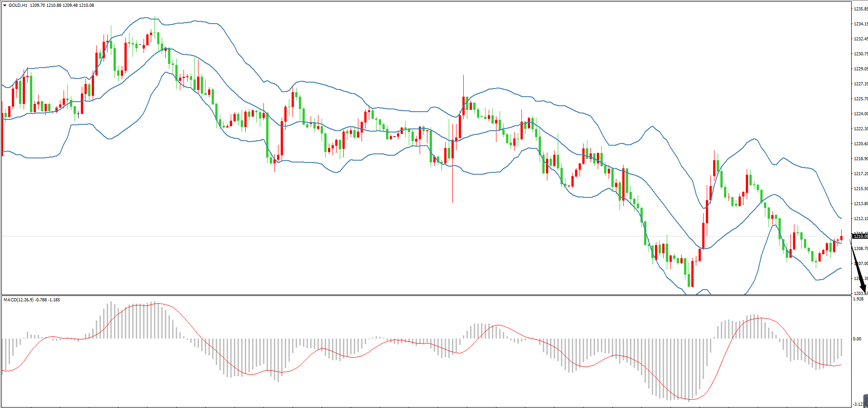
Task: Select the lowest red candle near chart bottom
Action: coord(692,274)
